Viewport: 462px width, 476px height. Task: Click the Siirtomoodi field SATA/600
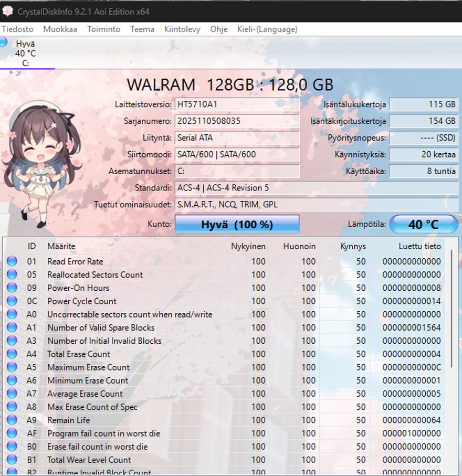(237, 154)
